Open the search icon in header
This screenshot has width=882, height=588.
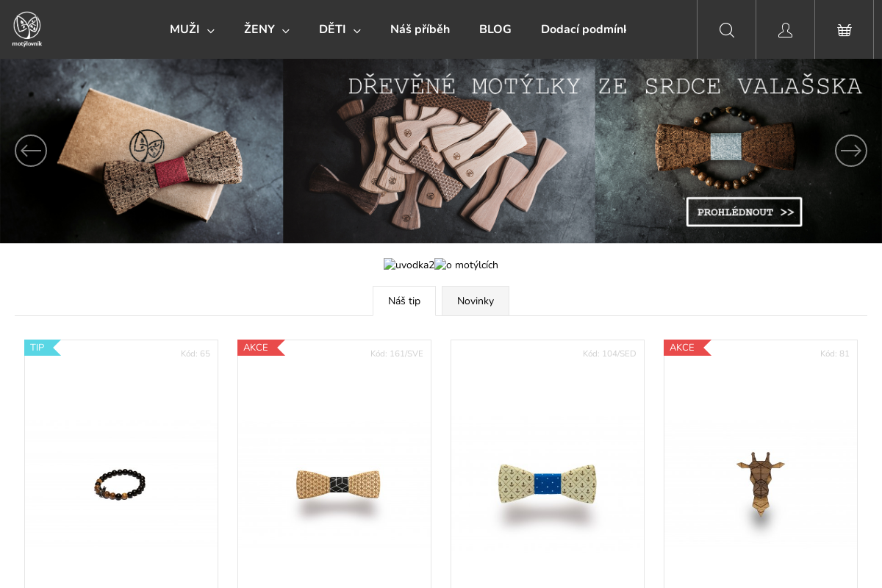[x=726, y=29]
